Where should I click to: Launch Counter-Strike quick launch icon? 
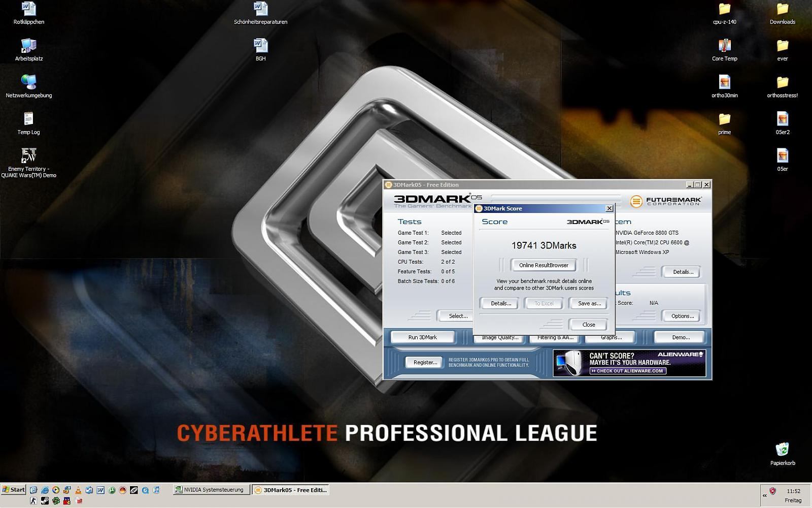[33, 500]
